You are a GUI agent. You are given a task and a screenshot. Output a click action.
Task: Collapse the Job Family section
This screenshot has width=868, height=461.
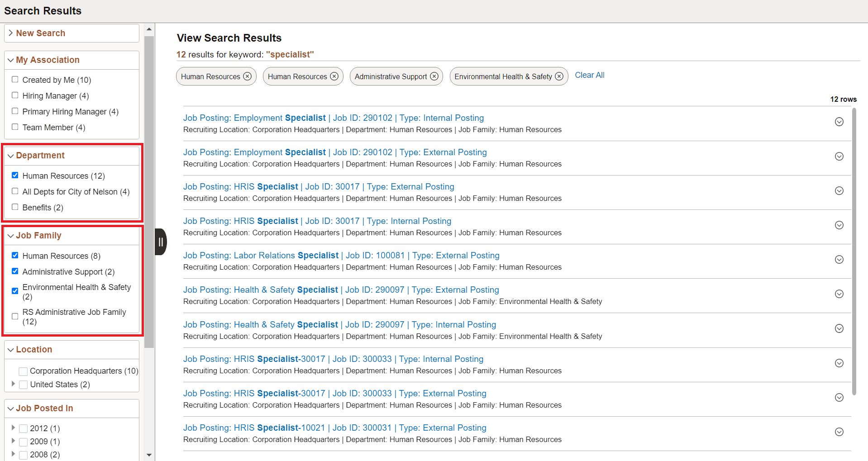(10, 235)
